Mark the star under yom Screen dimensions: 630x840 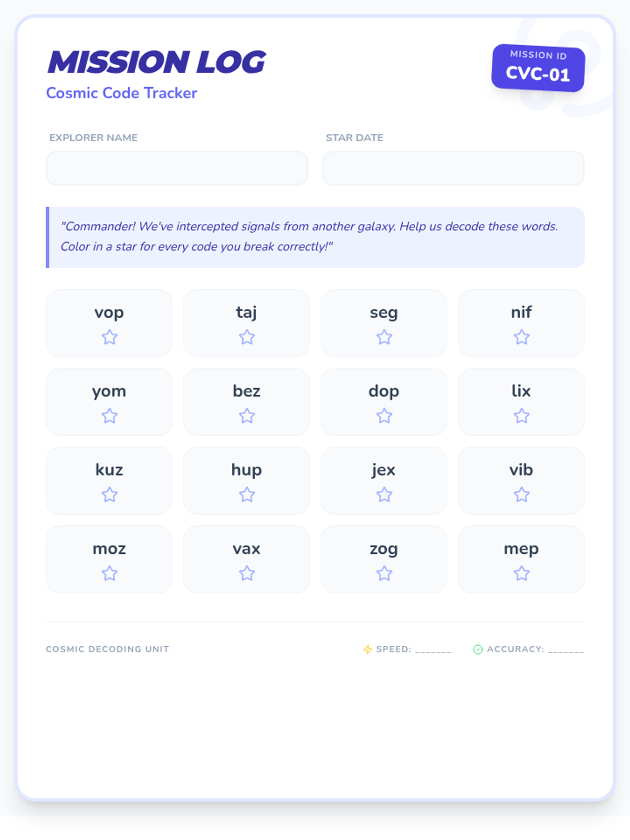[x=109, y=416]
